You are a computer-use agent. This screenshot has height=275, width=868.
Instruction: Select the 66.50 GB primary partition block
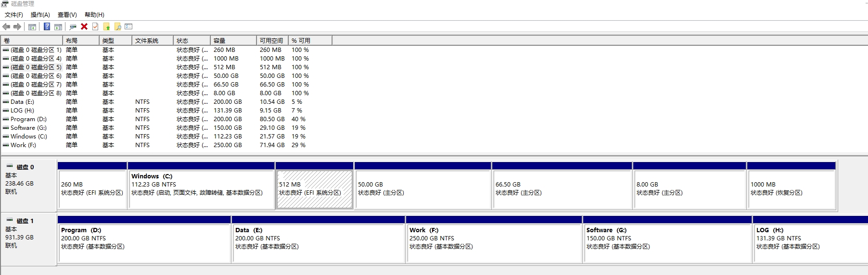[x=562, y=186]
